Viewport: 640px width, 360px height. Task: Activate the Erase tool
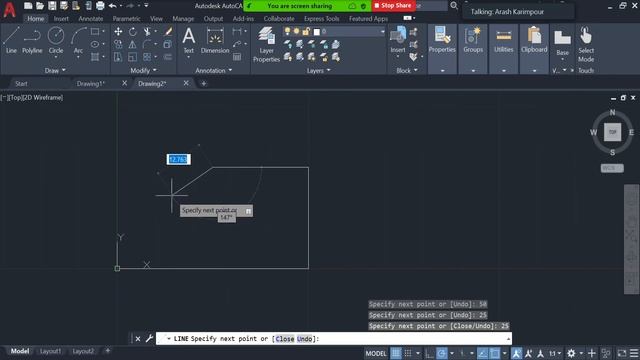pyautogui.click(x=168, y=31)
